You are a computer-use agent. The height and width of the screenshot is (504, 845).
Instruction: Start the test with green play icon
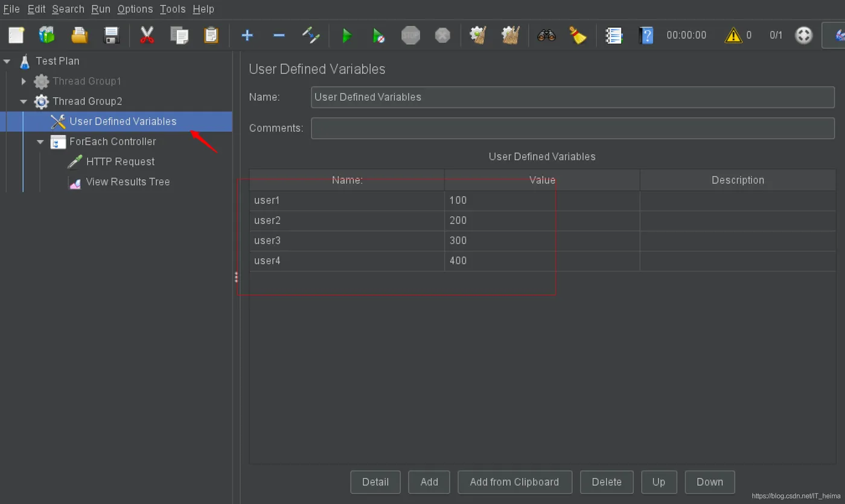point(346,36)
